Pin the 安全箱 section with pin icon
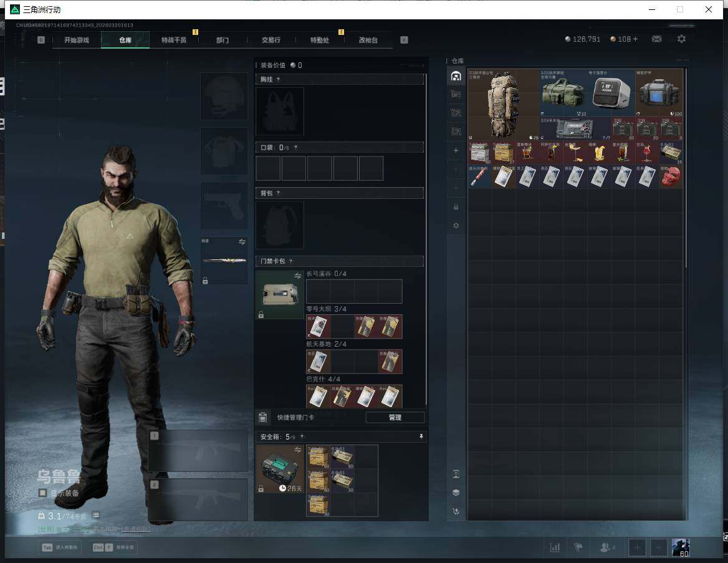Image resolution: width=728 pixels, height=563 pixels. pyautogui.click(x=421, y=436)
